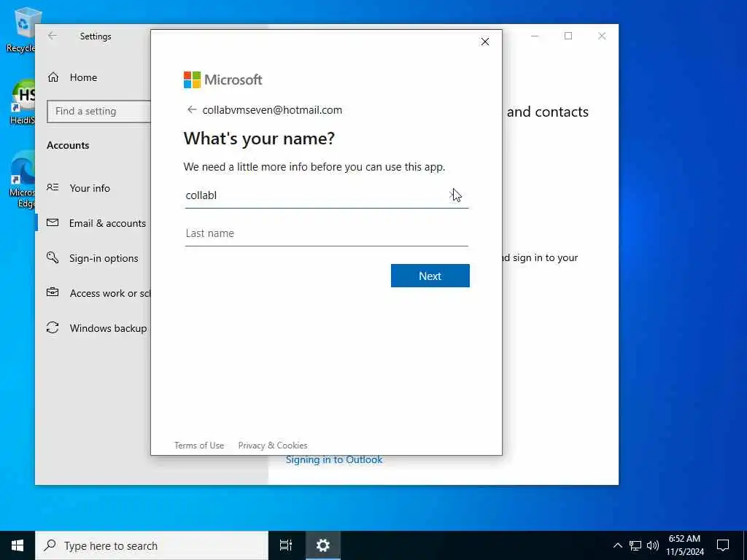Open the volume speaker icon in the tray

click(x=653, y=545)
